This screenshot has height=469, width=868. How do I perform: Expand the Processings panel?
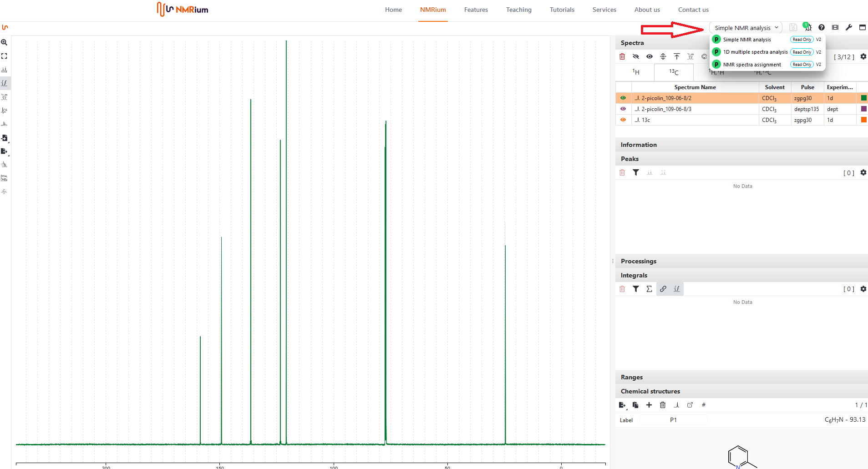coord(639,261)
